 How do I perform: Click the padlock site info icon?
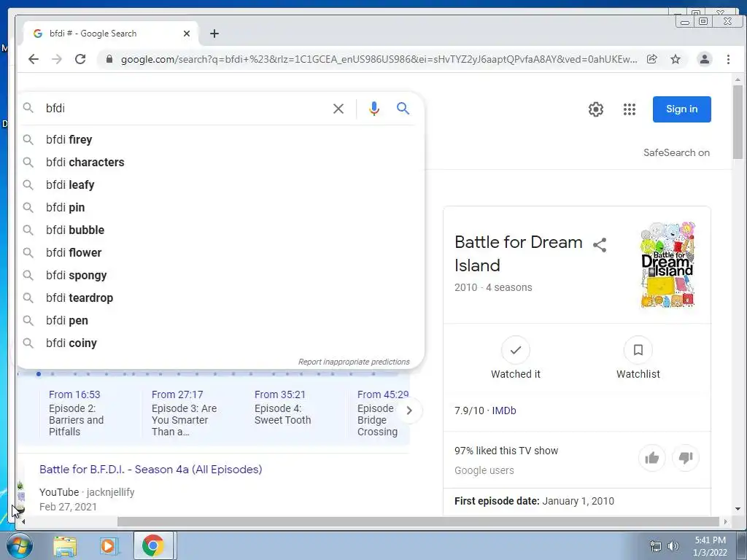tap(109, 59)
